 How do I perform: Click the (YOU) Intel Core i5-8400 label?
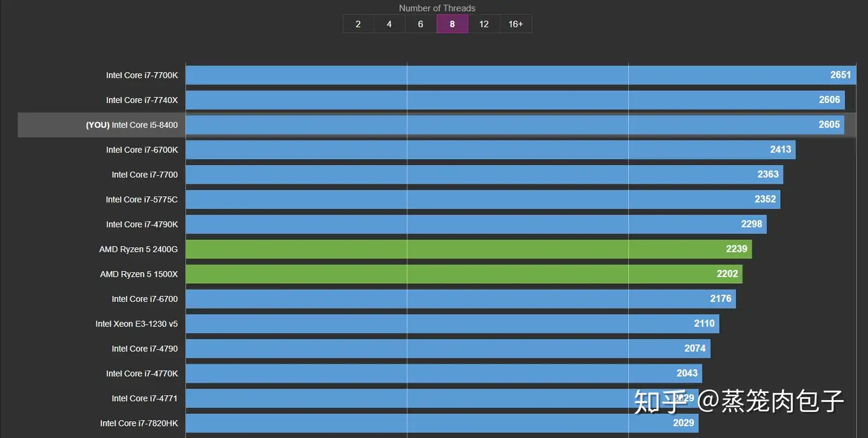pos(132,125)
